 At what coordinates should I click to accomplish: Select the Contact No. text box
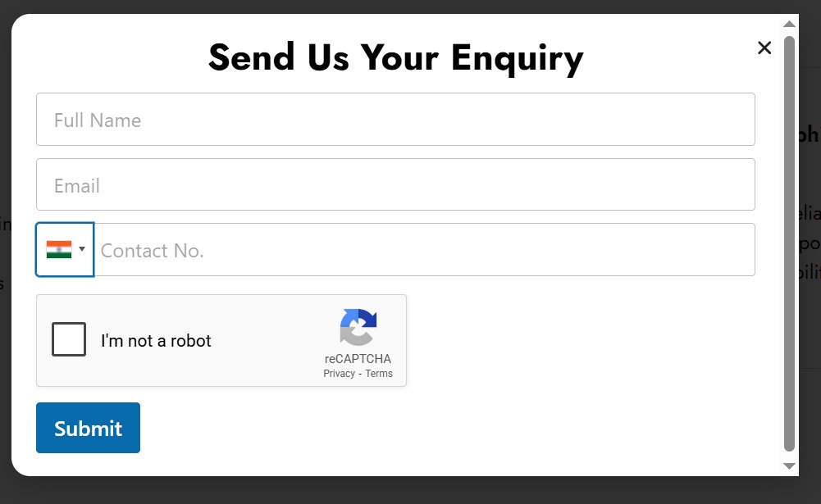[425, 250]
